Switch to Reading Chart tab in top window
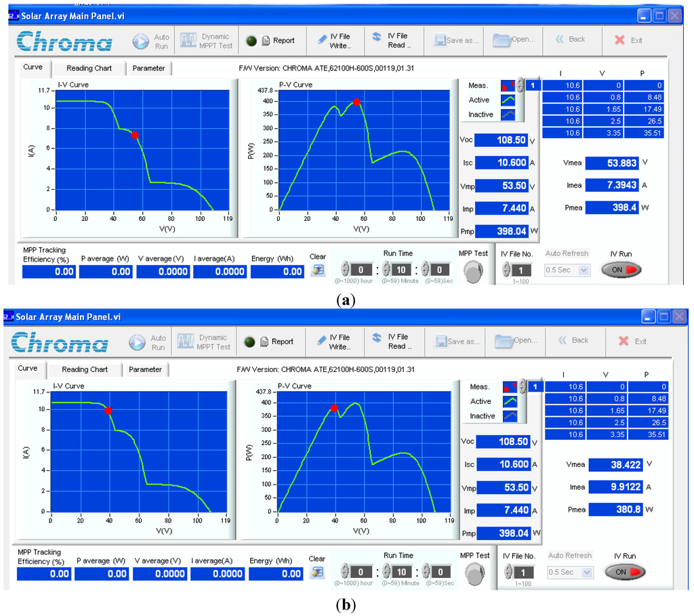The height and width of the screenshot is (616, 694). (89, 68)
